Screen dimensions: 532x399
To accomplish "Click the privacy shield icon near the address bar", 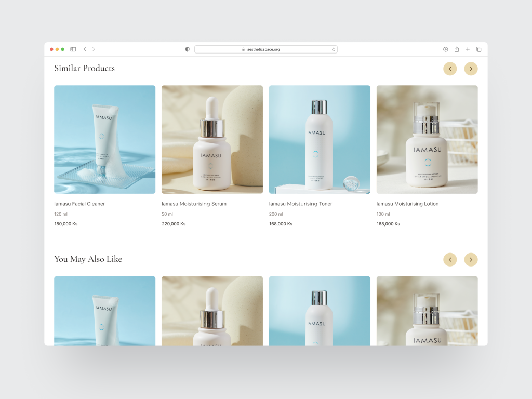I will [187, 49].
